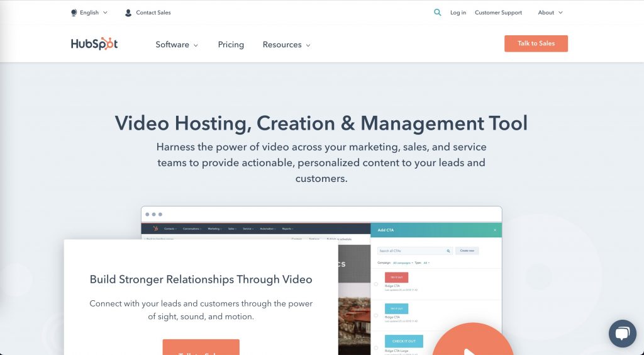Image resolution: width=644 pixels, height=355 pixels.
Task: Open Reports menu in preview navbar
Action: pyautogui.click(x=287, y=228)
